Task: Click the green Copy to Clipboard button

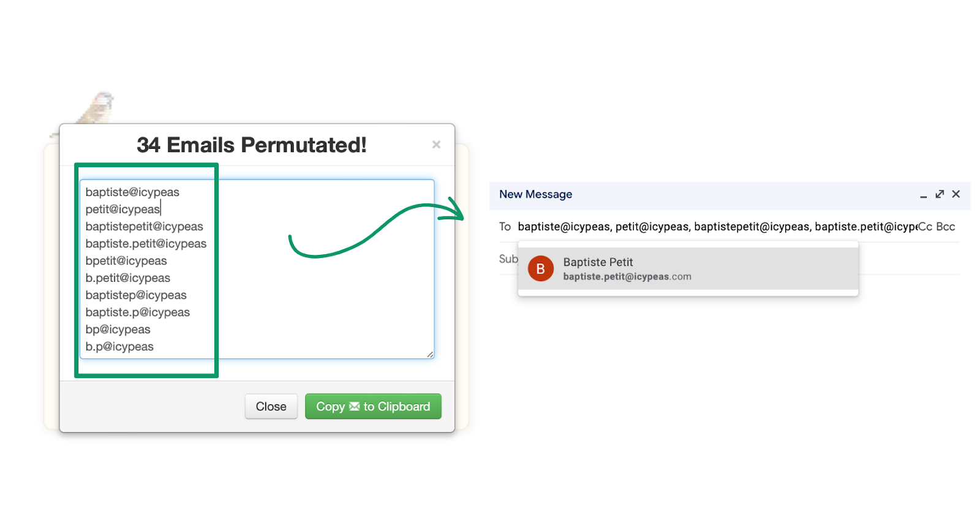Action: tap(373, 406)
